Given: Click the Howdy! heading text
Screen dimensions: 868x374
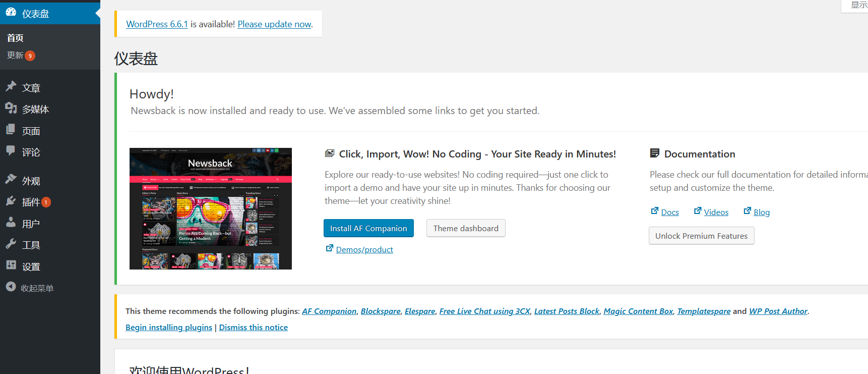Looking at the screenshot, I should click(152, 94).
